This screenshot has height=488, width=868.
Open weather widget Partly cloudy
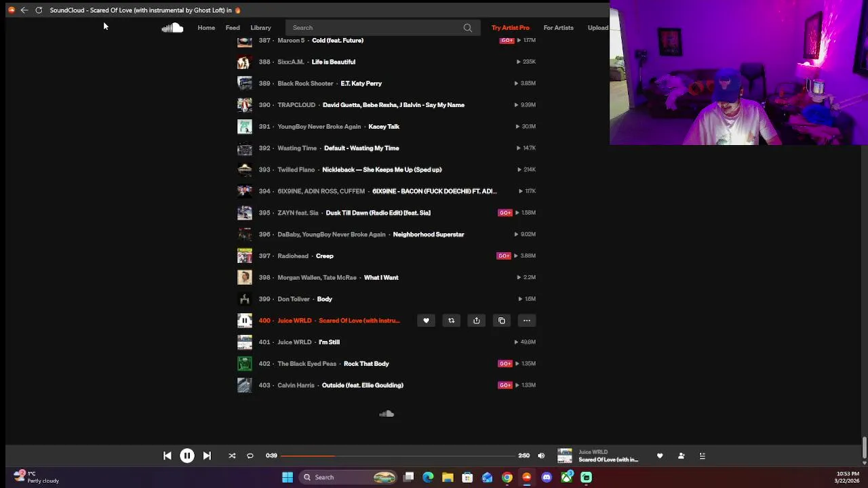coord(37,477)
